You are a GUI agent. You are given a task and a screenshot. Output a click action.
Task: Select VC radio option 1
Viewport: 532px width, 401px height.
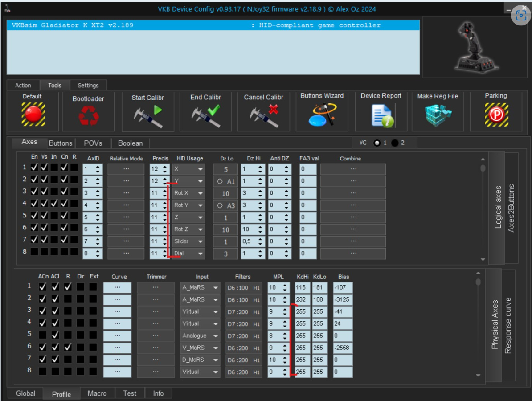click(377, 143)
